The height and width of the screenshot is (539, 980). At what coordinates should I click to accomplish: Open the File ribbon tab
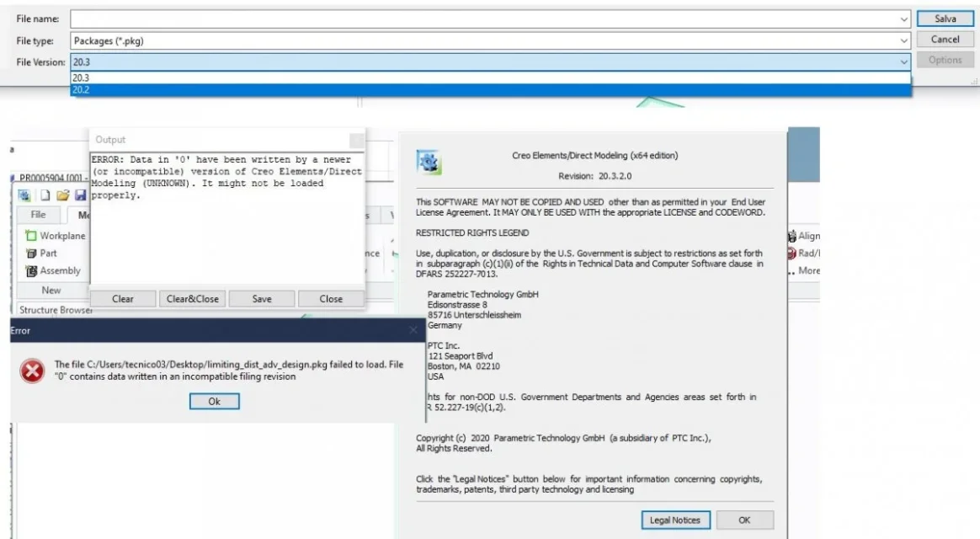click(38, 215)
